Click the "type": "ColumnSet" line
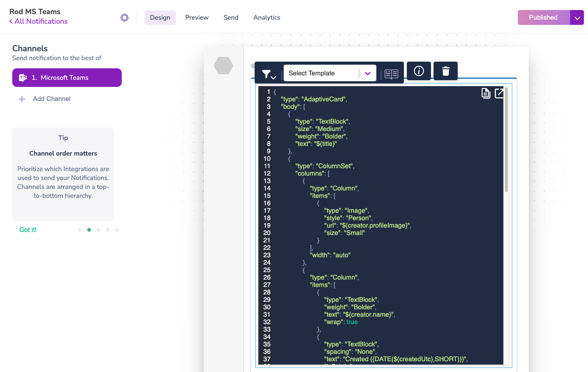This screenshot has width=588, height=372. pyautogui.click(x=325, y=166)
